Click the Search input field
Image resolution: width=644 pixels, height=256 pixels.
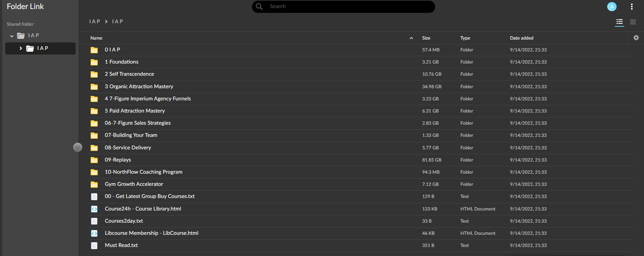(347, 7)
